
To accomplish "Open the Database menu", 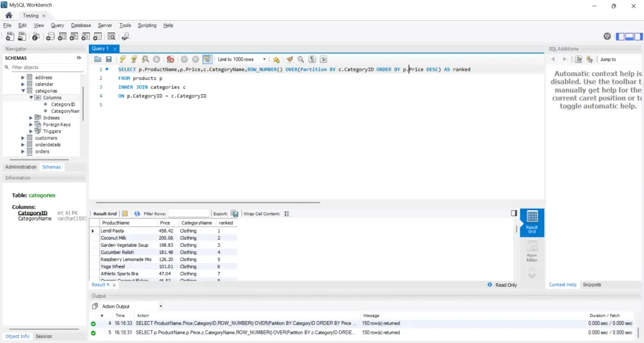I will click(x=81, y=26).
